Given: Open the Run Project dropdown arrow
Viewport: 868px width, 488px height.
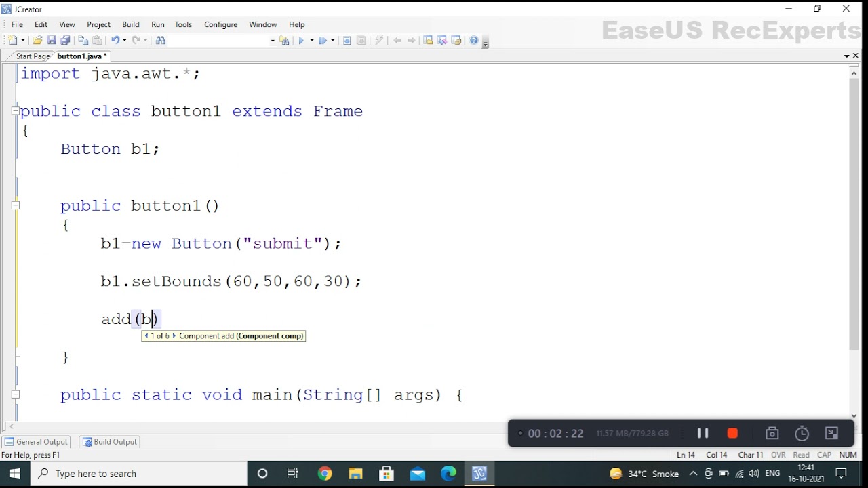Looking at the screenshot, I should point(312,41).
